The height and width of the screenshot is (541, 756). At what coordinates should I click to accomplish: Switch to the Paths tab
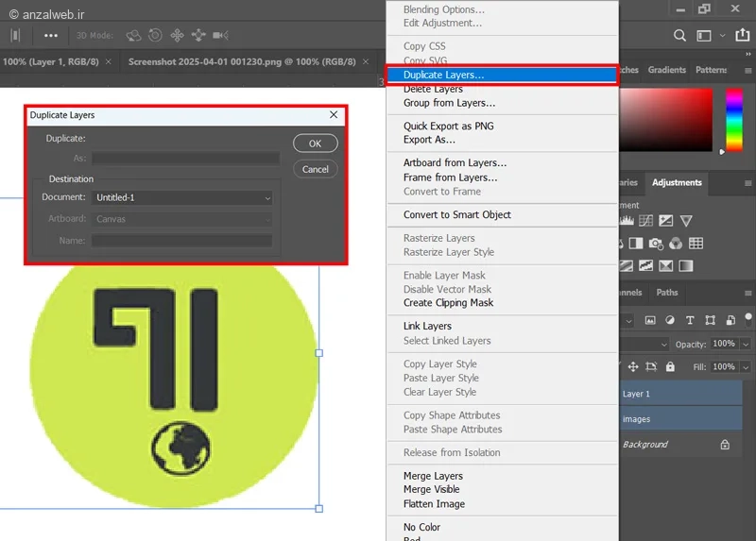(667, 293)
